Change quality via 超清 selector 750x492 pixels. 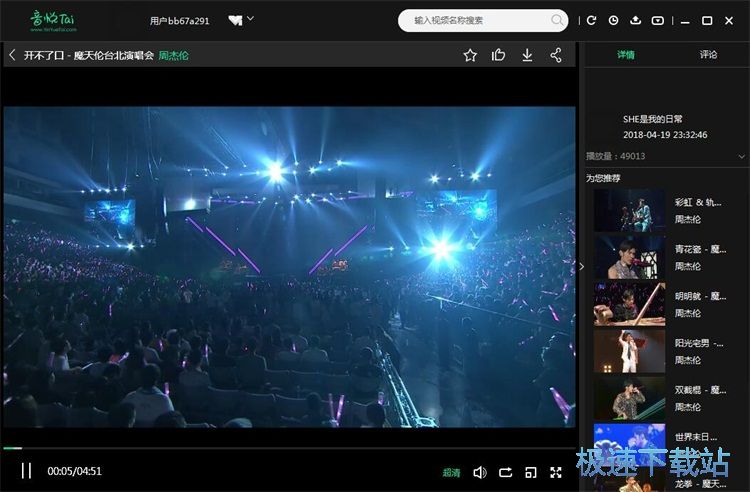(451, 472)
